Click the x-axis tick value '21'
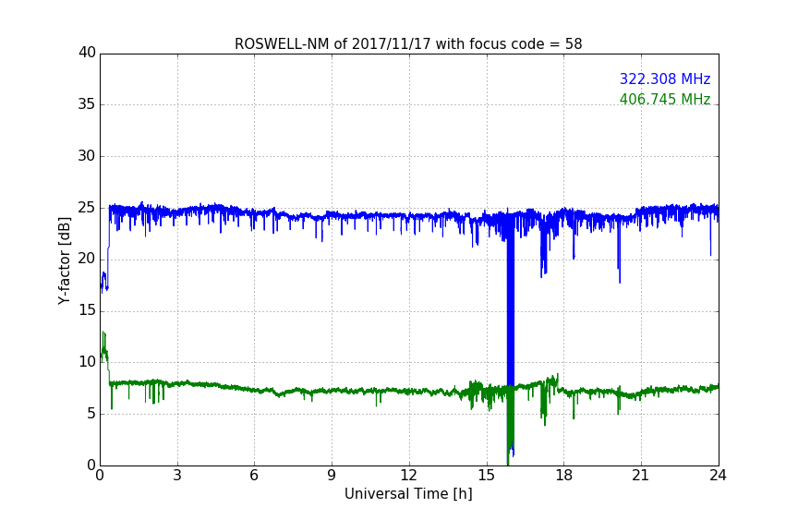Viewport: 798px width, 532px height. [641, 476]
